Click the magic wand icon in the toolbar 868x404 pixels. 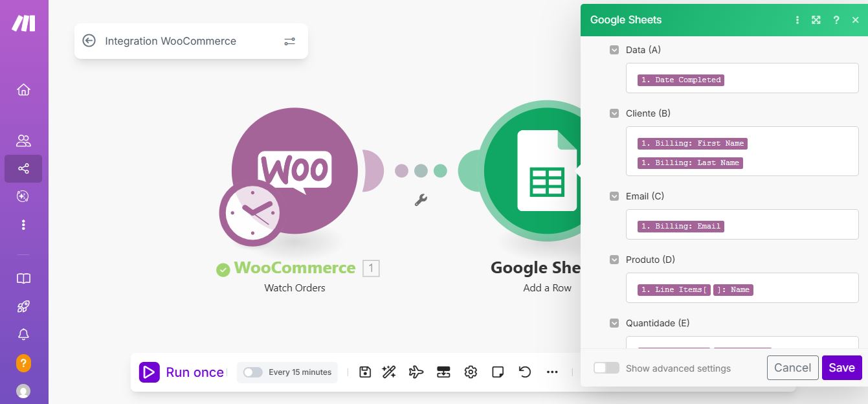[x=389, y=372]
